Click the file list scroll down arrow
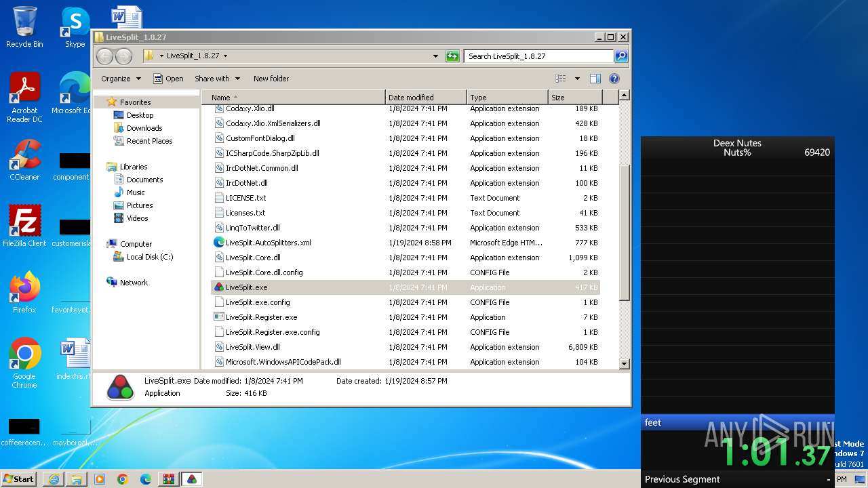Viewport: 868px width, 488px height. click(x=625, y=364)
